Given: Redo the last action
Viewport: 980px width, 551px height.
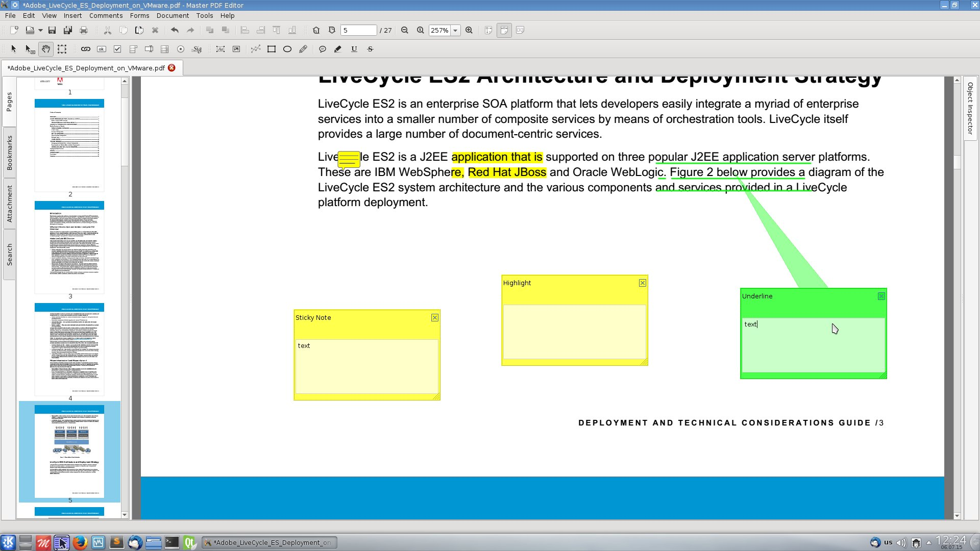Looking at the screenshot, I should 190,30.
